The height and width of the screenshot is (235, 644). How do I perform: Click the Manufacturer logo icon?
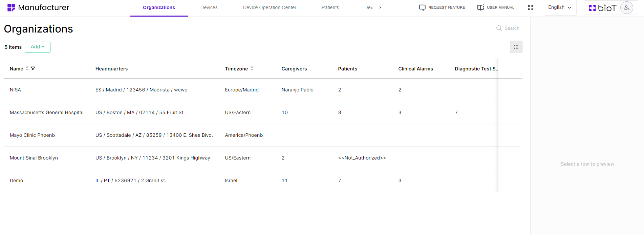click(11, 7)
